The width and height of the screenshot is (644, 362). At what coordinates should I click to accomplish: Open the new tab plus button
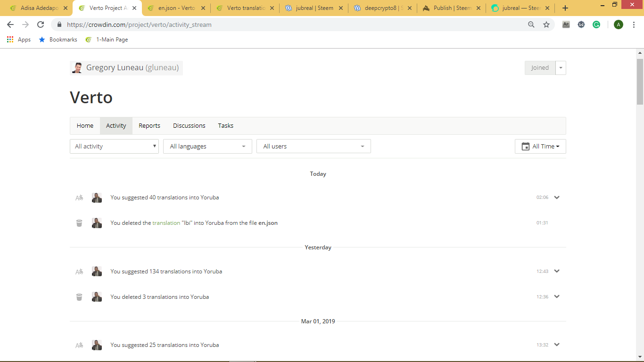[565, 8]
